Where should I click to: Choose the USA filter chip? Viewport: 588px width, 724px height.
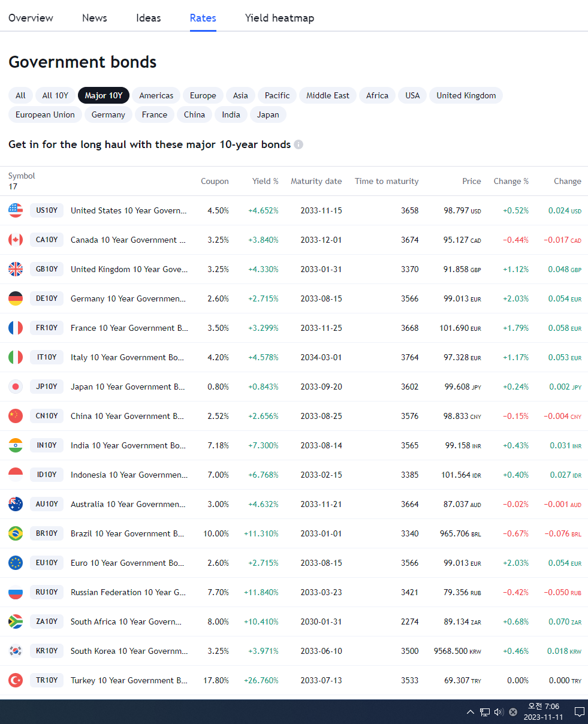point(412,95)
